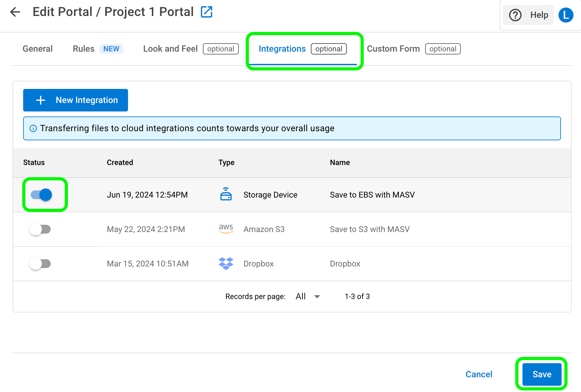Sort by Created column header
581x392 pixels.
pos(120,162)
